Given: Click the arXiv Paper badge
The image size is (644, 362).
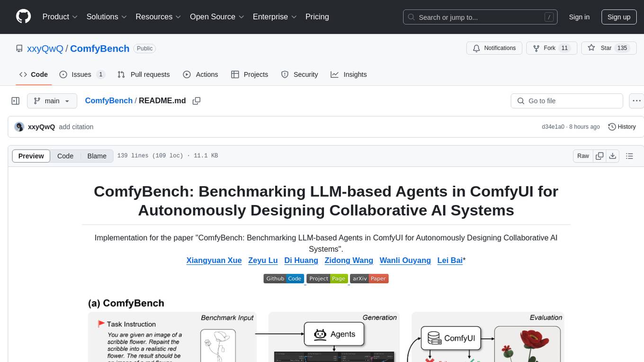Looking at the screenshot, I should [x=370, y=279].
